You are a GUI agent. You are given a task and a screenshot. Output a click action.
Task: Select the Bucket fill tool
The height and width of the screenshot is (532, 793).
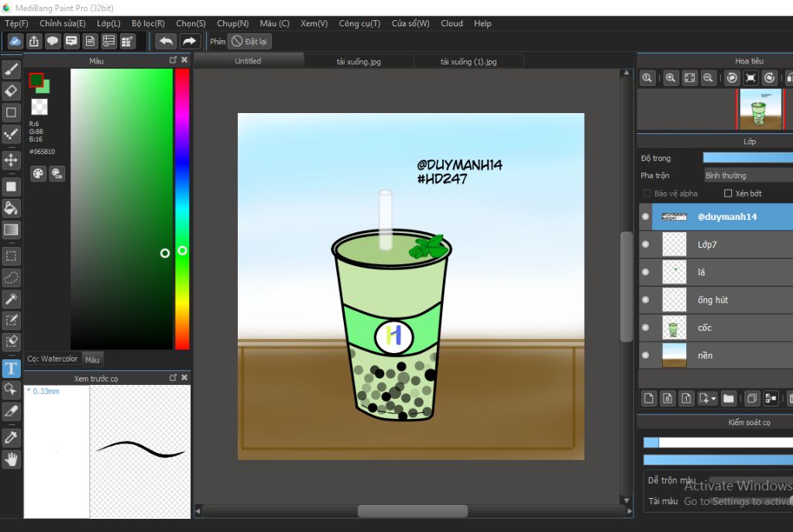11,208
